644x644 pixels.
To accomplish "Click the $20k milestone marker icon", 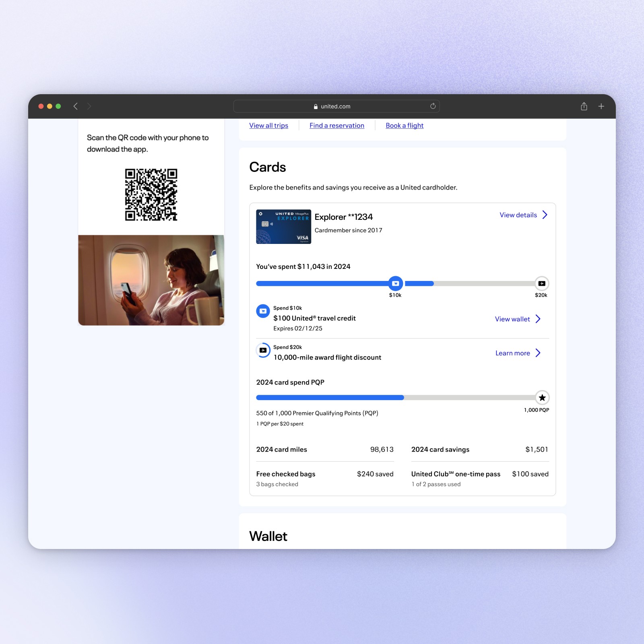I will click(542, 283).
